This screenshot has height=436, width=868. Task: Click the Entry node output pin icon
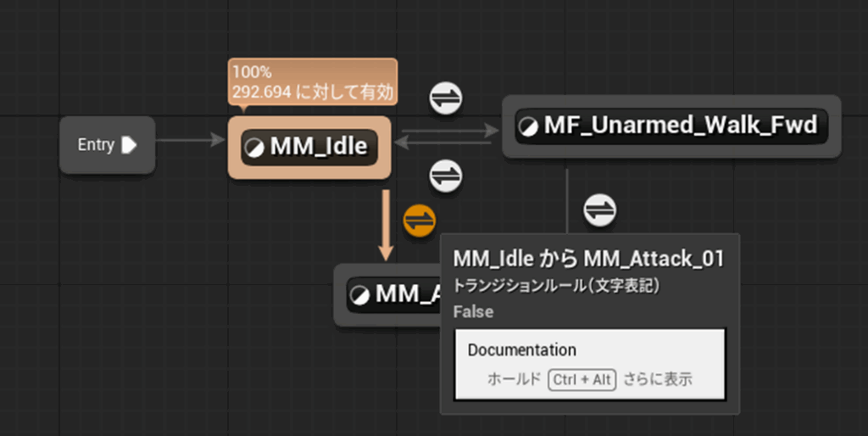click(129, 145)
